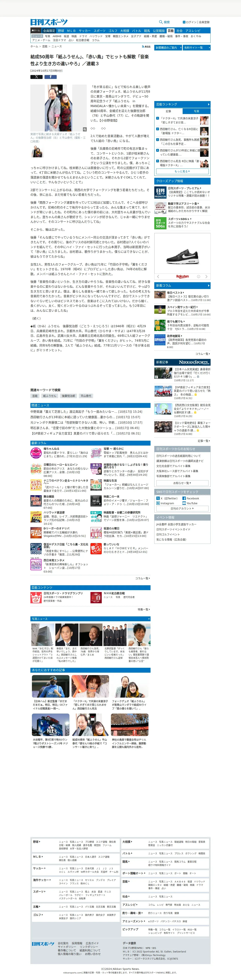This screenshot has height=980, width=241.
Task: Open the 日刊のアカウント button
Action: pos(182,509)
